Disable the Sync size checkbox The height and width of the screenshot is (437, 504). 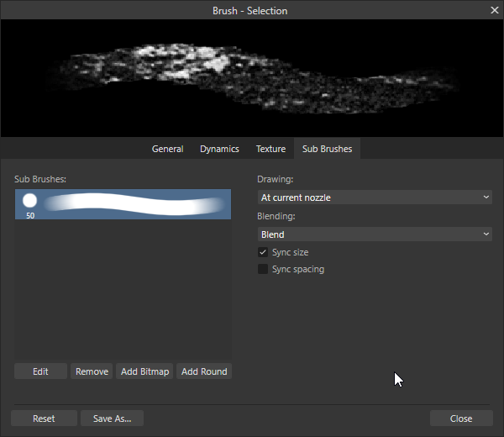(263, 252)
